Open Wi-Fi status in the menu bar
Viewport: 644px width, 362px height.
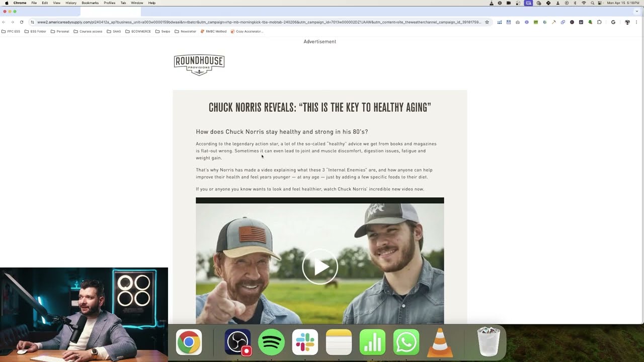click(584, 3)
